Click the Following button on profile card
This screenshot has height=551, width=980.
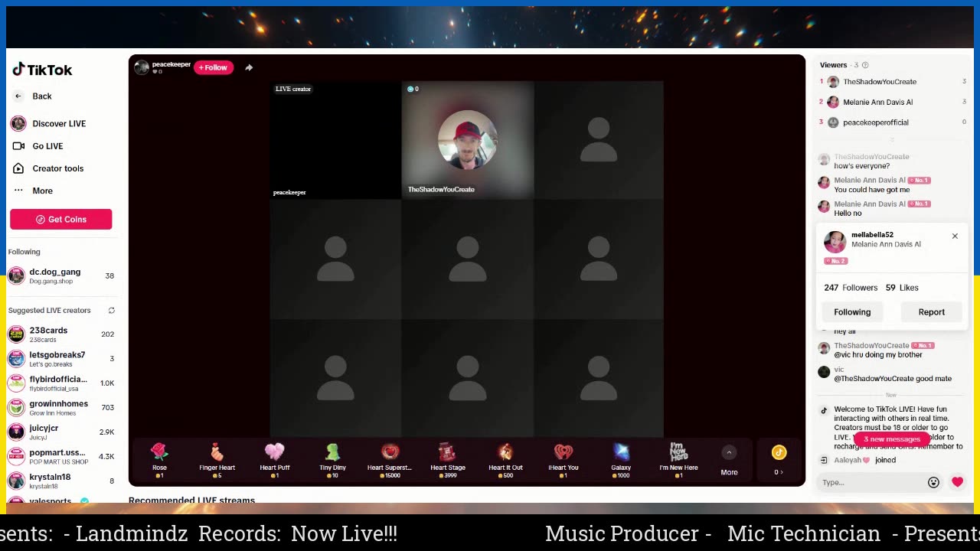852,312
